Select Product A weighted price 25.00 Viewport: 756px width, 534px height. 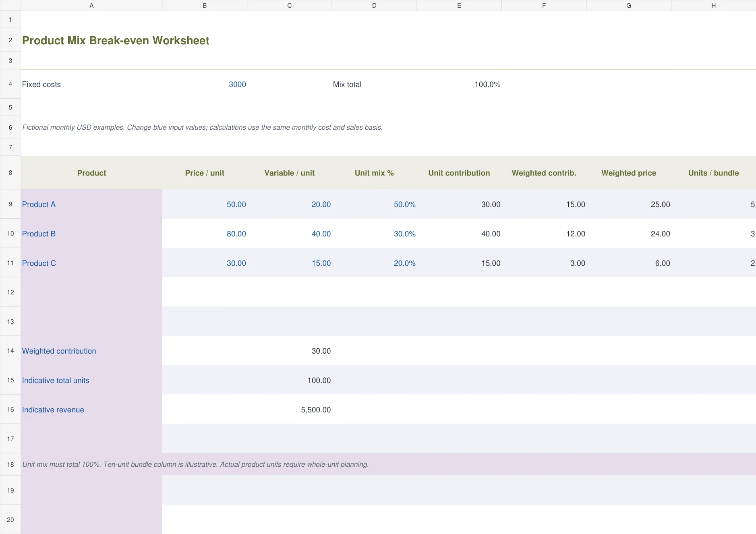pyautogui.click(x=629, y=204)
